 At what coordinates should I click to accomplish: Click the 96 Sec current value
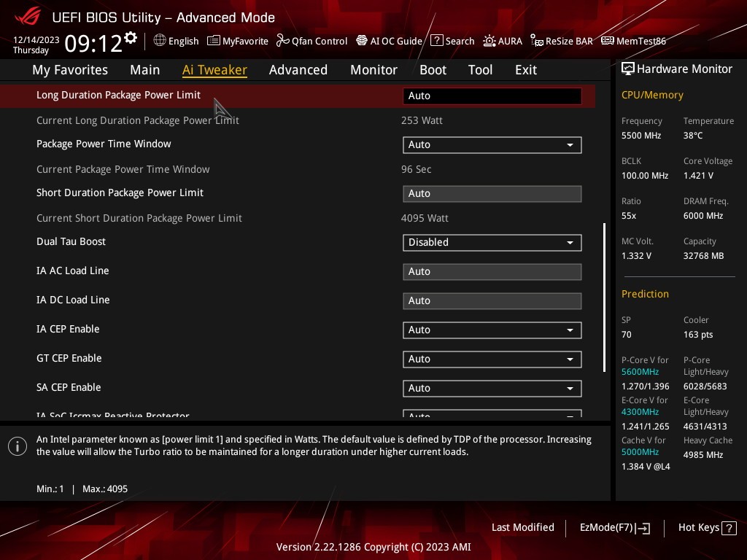(x=416, y=169)
